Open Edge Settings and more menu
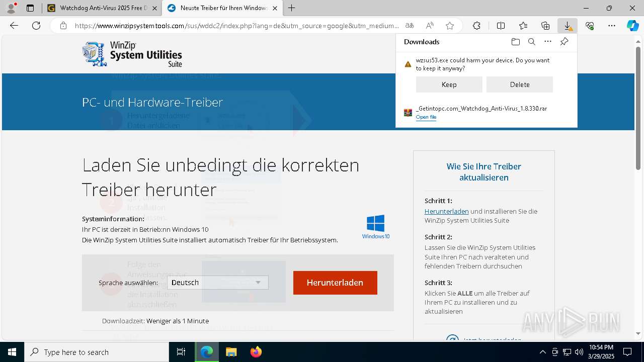This screenshot has height=362, width=644. 612,26
